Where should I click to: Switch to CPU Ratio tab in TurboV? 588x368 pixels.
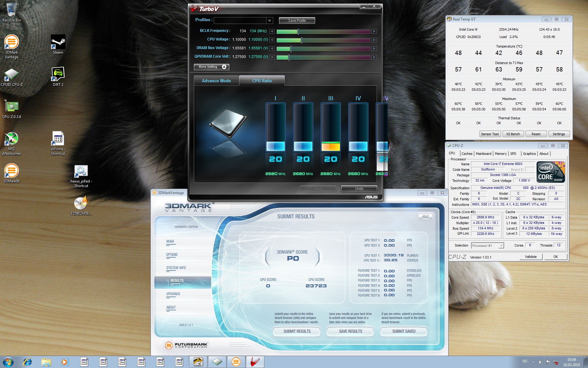[x=262, y=81]
